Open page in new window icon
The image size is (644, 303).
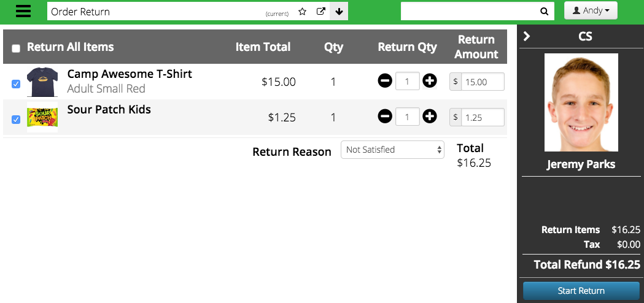tap(320, 12)
